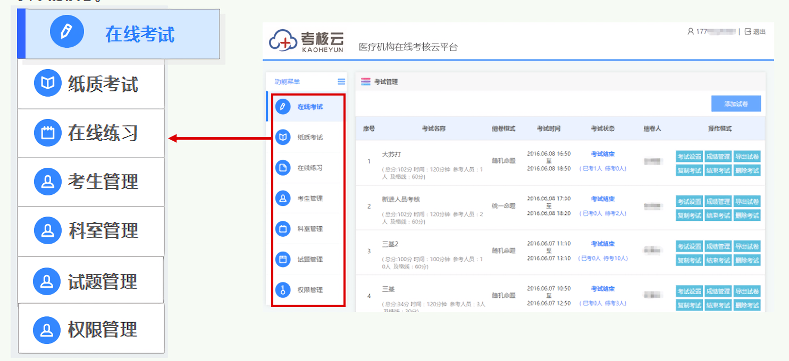Click 考试结束 status link for 大苏打
789x361 pixels.
tap(603, 154)
